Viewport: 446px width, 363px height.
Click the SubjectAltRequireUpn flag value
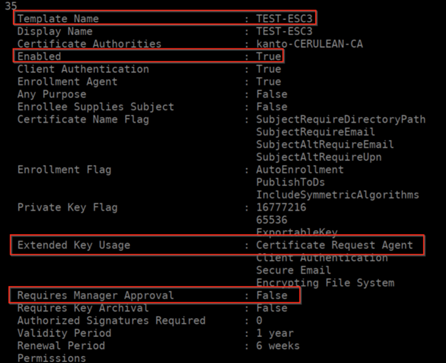(319, 157)
